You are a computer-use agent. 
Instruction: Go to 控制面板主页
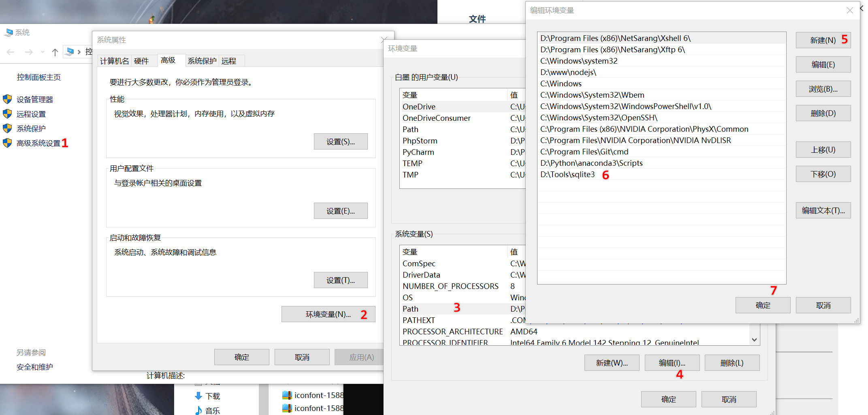click(39, 77)
